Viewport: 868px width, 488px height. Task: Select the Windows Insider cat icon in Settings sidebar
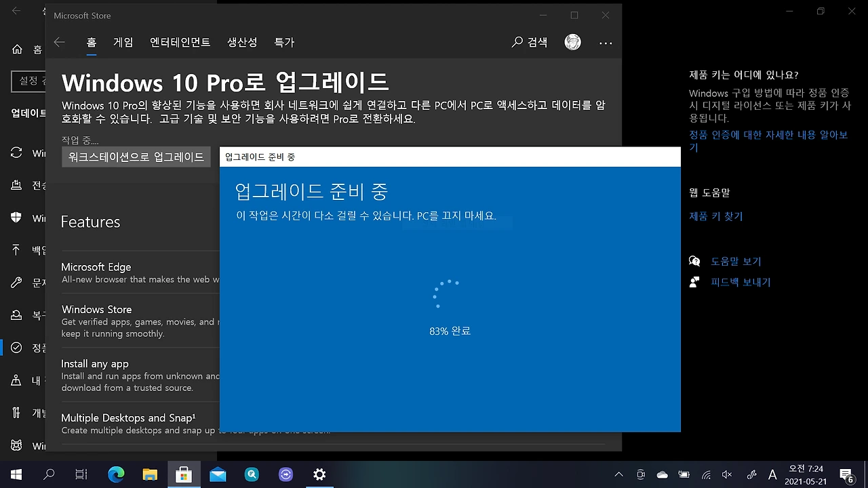[17, 445]
